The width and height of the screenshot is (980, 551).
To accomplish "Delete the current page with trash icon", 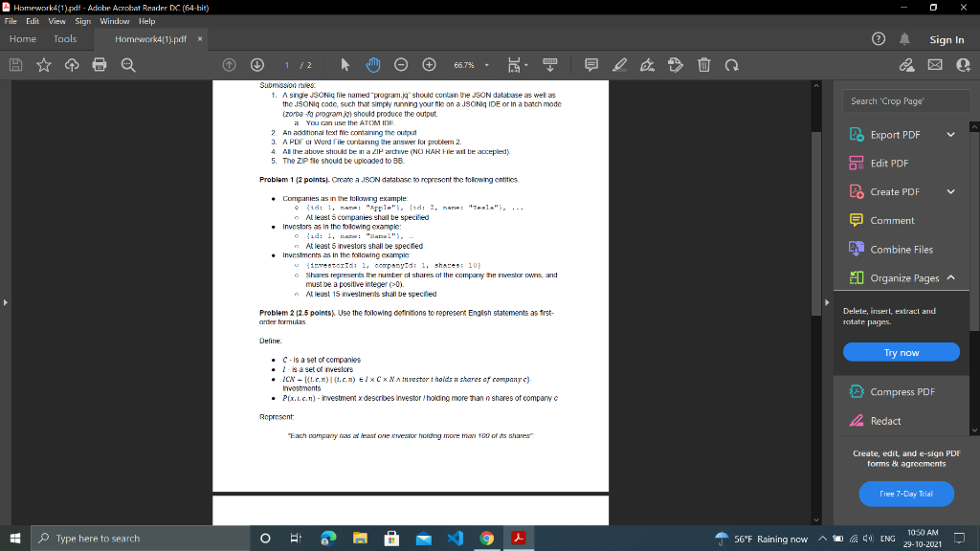I will (702, 64).
